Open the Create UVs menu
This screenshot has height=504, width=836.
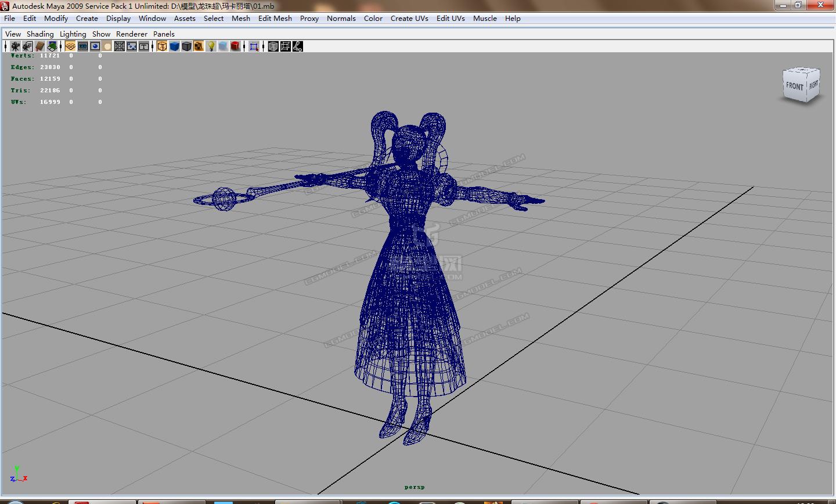tap(409, 19)
